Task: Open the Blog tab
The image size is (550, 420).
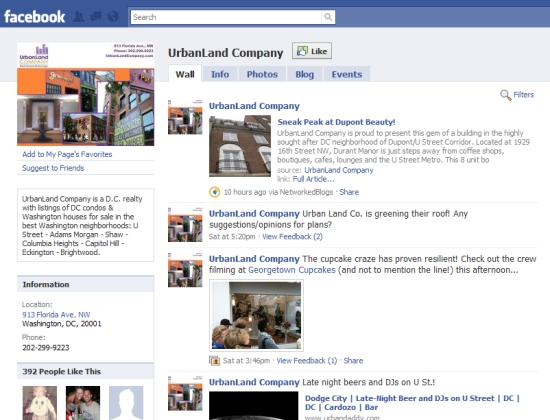Action: pyautogui.click(x=304, y=74)
